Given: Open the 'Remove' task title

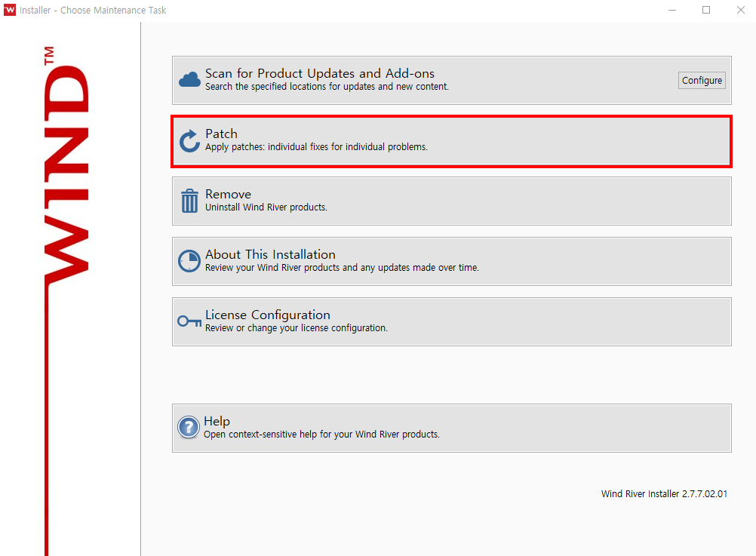Looking at the screenshot, I should tap(228, 194).
